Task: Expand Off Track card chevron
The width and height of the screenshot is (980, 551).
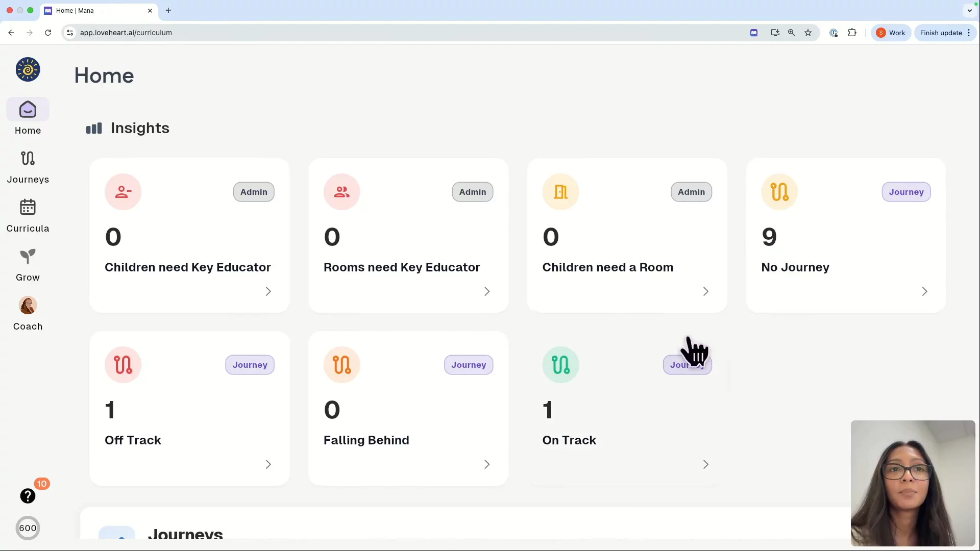Action: coord(268,464)
